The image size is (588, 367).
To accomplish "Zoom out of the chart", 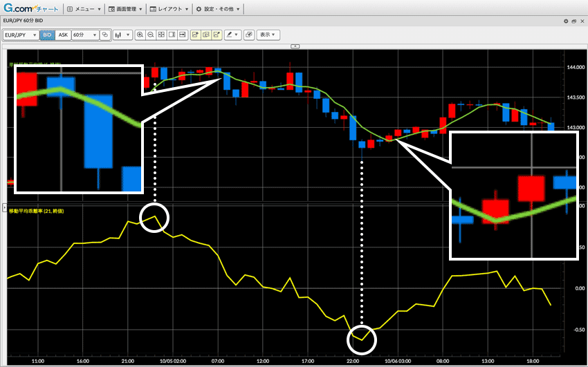I will point(151,35).
